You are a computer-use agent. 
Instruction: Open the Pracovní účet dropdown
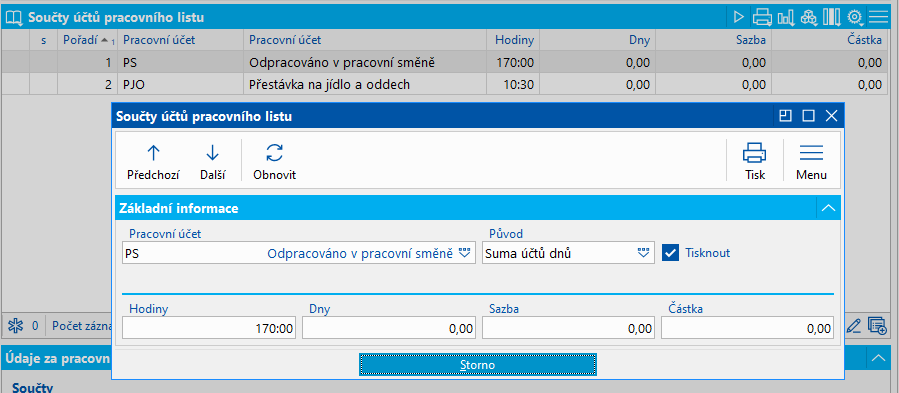(464, 252)
